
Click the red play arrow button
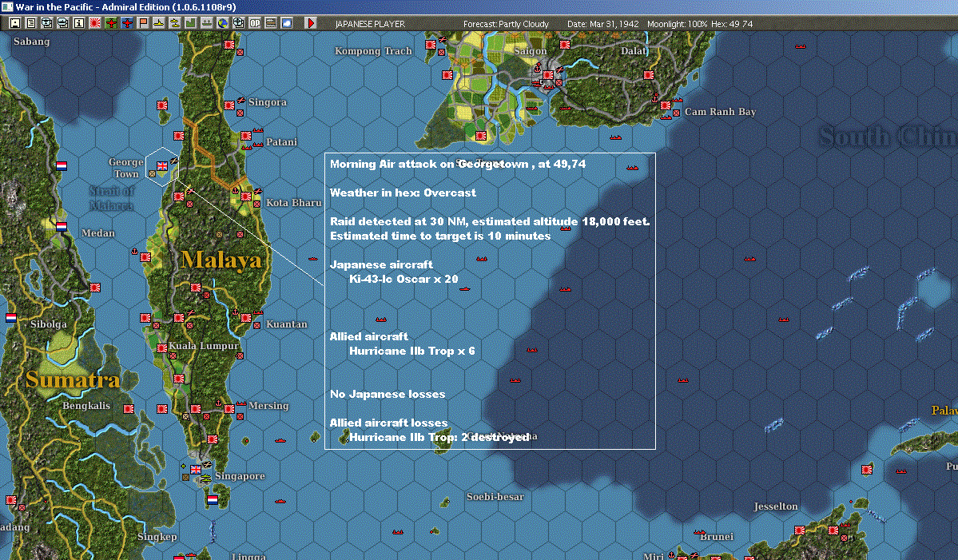310,23
